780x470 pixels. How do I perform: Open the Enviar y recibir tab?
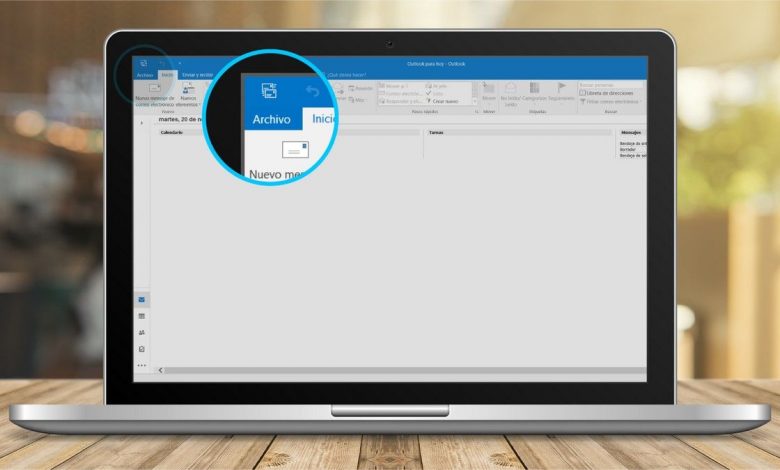pos(197,75)
